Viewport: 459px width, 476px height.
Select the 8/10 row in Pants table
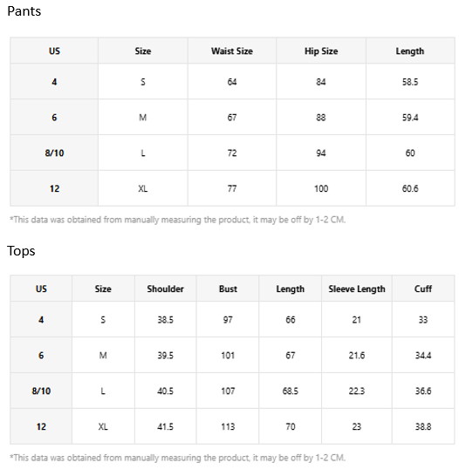232,153
